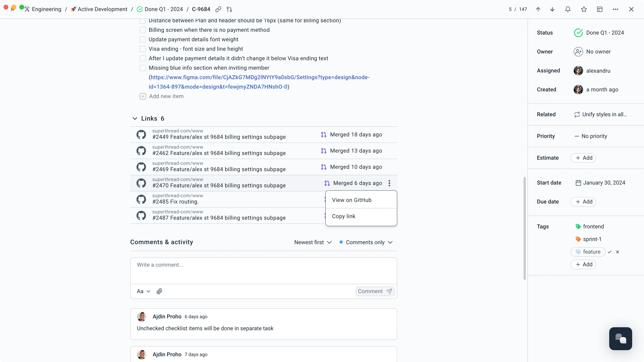Image resolution: width=644 pixels, height=362 pixels.
Task: Select 'Copy link' from the context menu
Action: click(344, 216)
